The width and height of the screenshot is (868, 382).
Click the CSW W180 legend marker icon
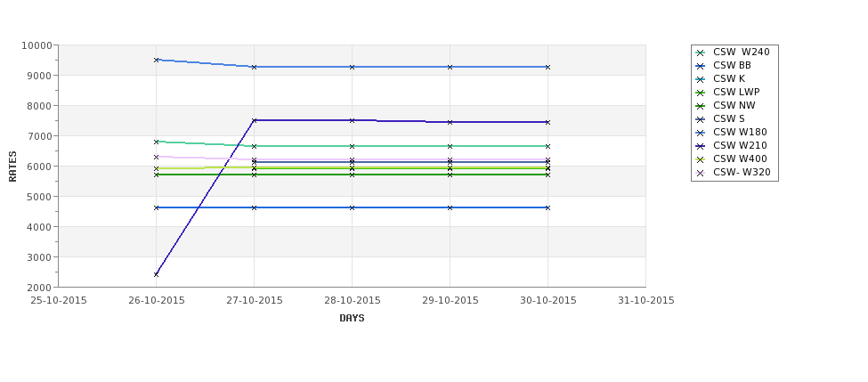[x=700, y=133]
